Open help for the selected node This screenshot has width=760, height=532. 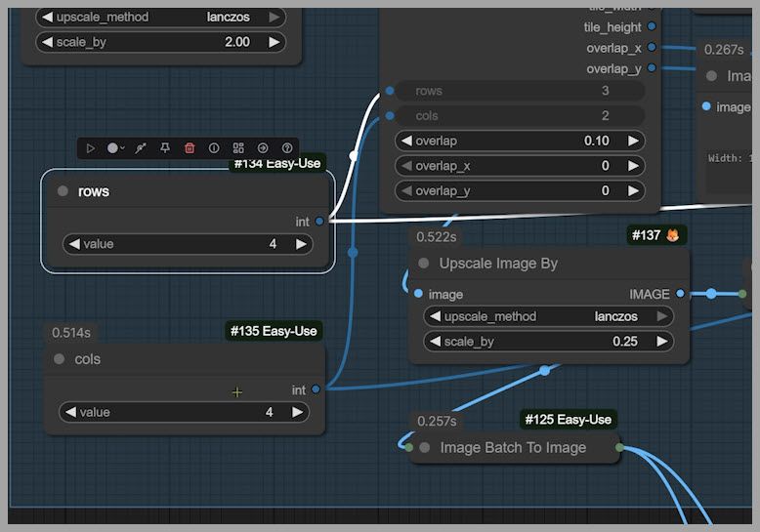(287, 148)
